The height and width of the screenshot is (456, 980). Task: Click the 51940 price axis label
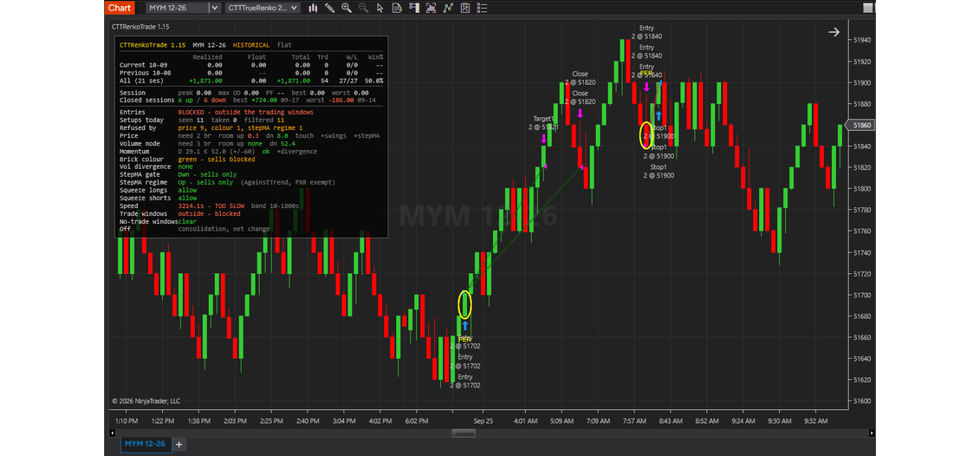tap(862, 40)
